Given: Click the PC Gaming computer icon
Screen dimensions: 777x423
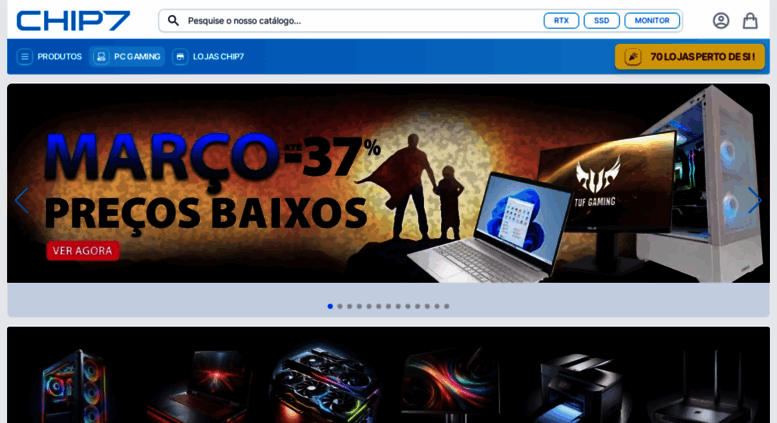Looking at the screenshot, I should point(101,56).
